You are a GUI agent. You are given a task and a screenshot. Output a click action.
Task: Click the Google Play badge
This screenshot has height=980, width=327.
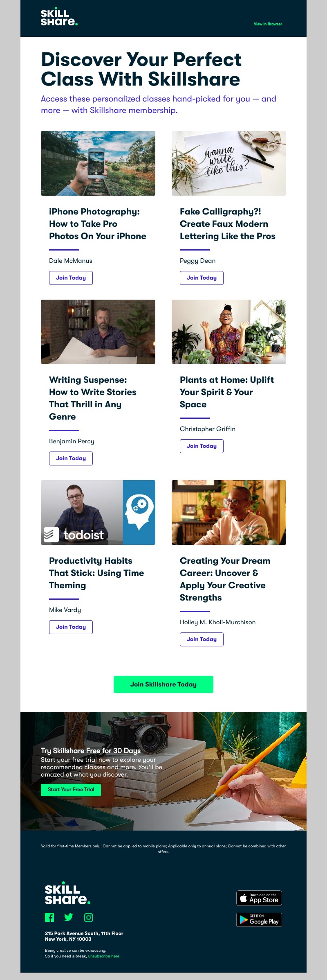tap(259, 920)
